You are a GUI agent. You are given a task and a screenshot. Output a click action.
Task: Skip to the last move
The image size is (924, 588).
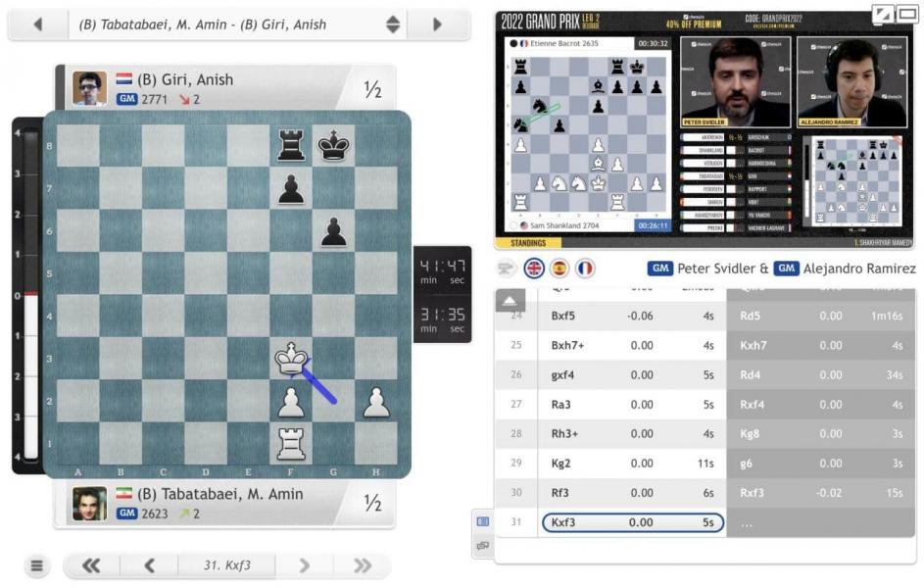pos(362,565)
